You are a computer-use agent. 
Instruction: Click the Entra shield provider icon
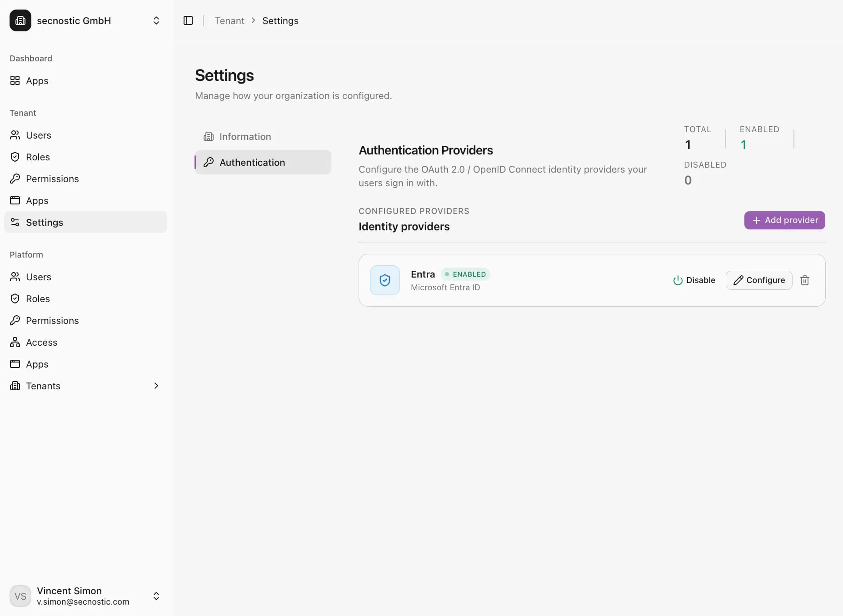point(385,280)
